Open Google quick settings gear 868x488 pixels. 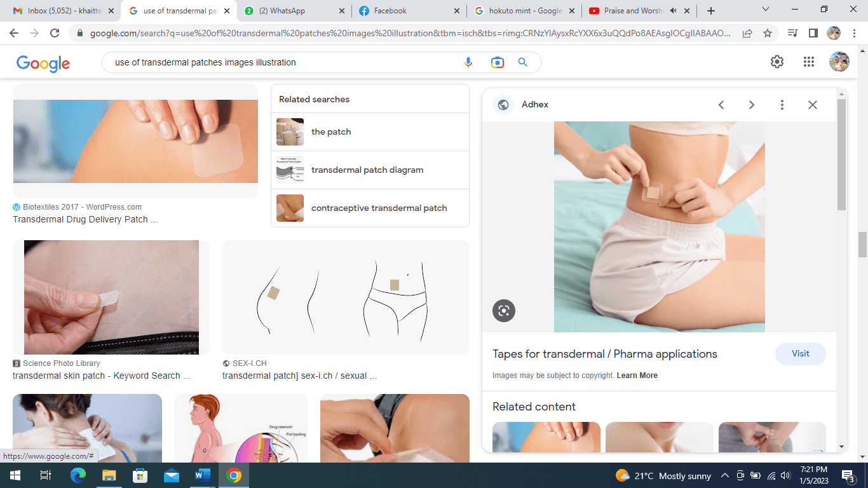click(x=777, y=62)
